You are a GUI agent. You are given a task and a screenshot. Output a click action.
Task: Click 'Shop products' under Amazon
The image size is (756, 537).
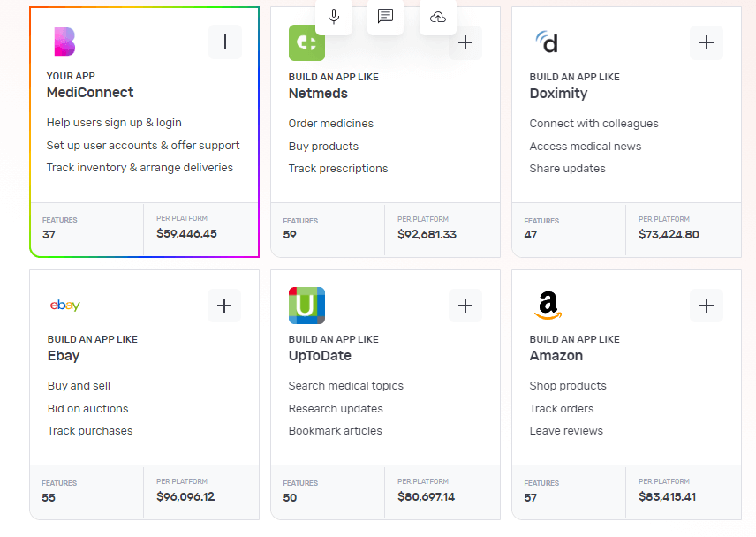tap(568, 386)
